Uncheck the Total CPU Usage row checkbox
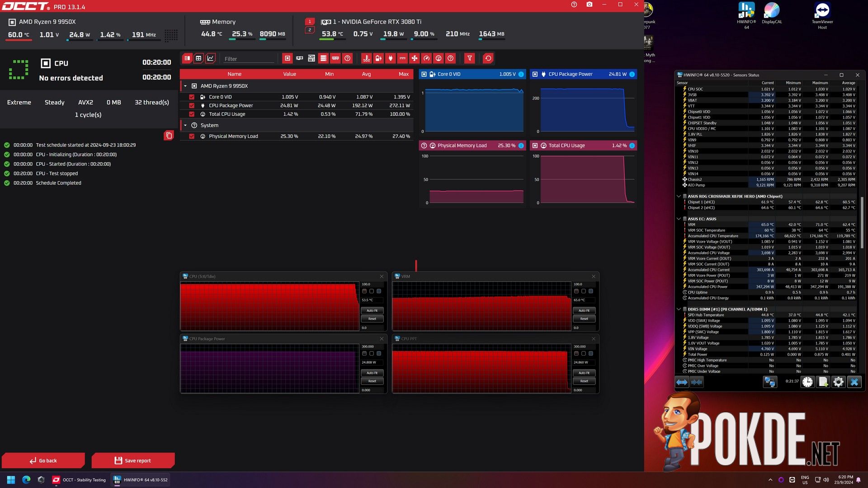The height and width of the screenshot is (488, 868). click(x=192, y=114)
